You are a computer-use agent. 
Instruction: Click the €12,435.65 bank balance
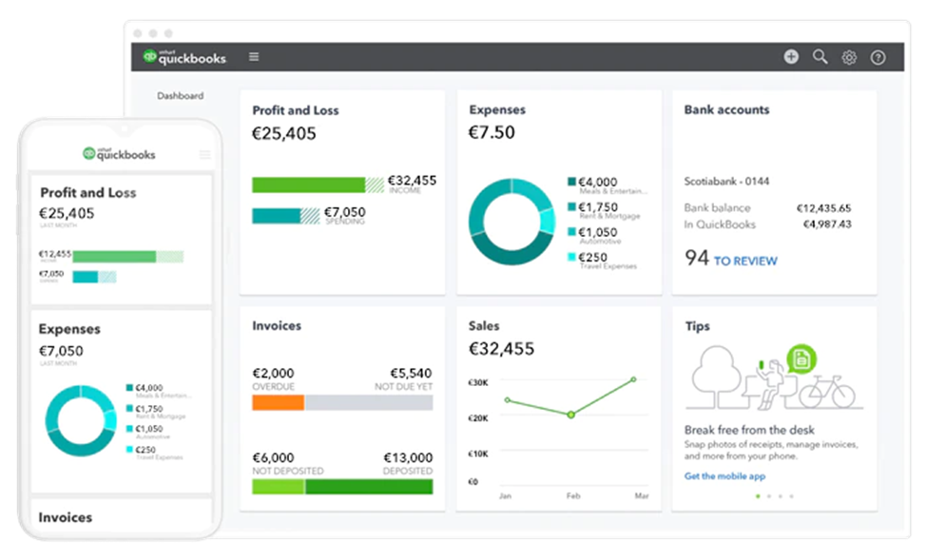(x=823, y=208)
